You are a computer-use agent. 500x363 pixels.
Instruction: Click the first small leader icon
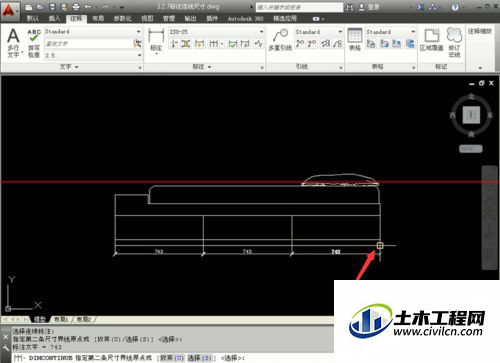300,44
